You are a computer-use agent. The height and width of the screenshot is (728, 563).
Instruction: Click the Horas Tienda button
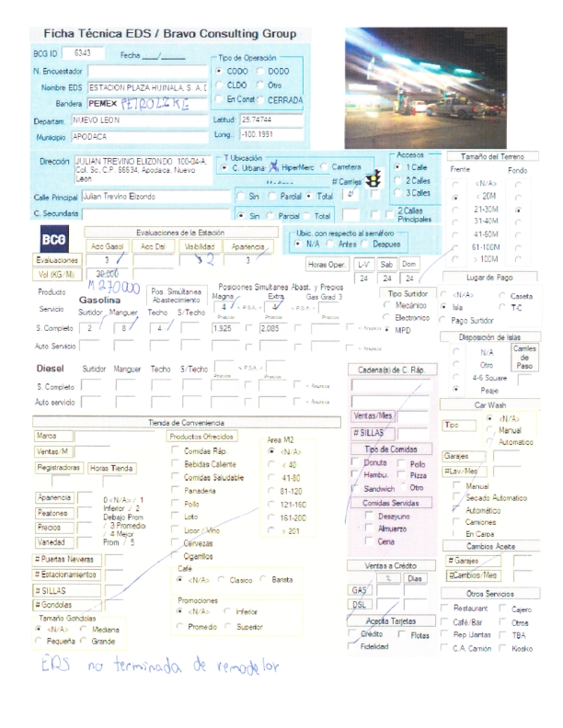(x=111, y=468)
